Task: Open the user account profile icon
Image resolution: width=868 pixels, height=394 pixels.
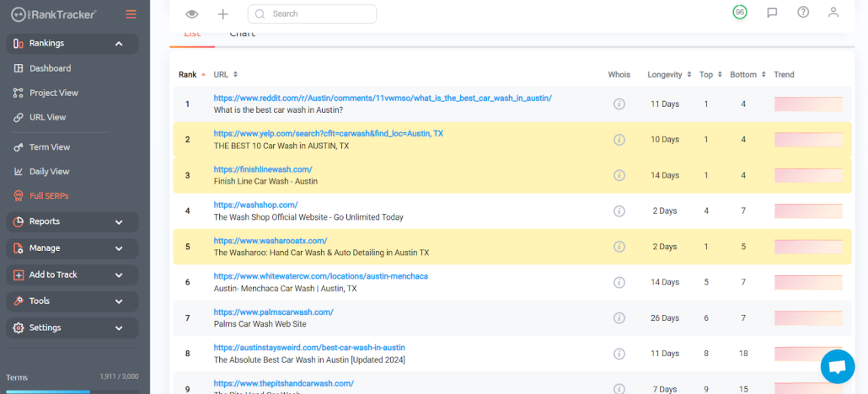Action: coord(833,12)
